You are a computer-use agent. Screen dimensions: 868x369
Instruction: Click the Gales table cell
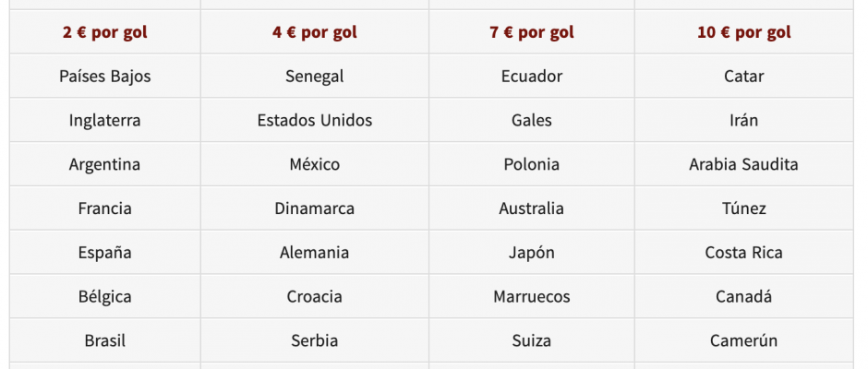tap(532, 120)
